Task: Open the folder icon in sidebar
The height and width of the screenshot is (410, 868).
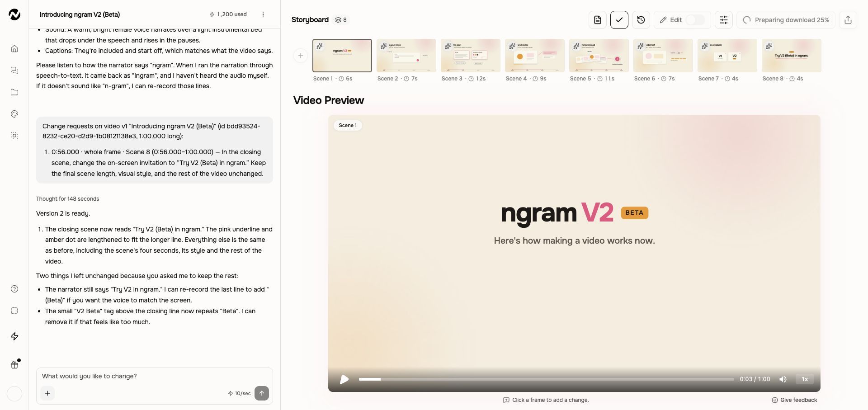Action: coord(14,92)
